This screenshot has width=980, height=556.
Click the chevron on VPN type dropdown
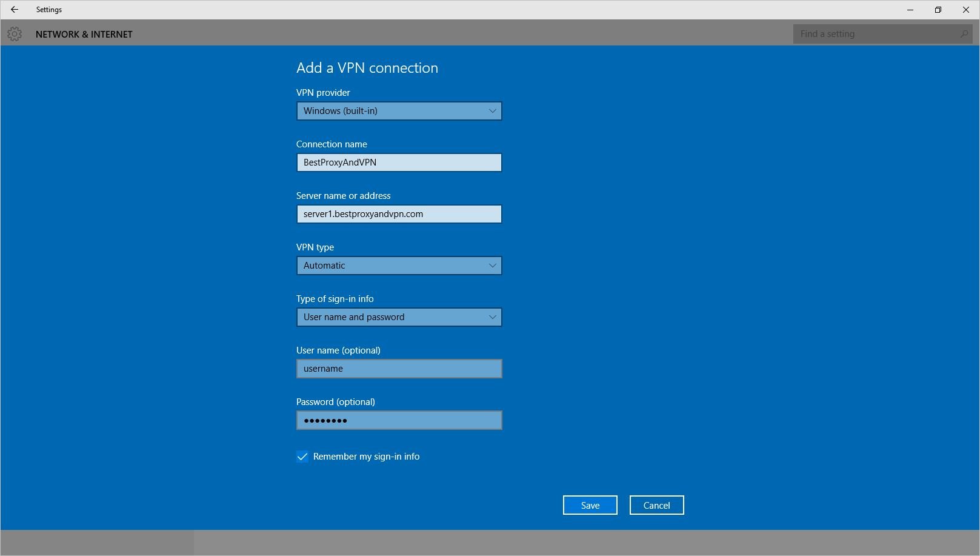coord(492,266)
